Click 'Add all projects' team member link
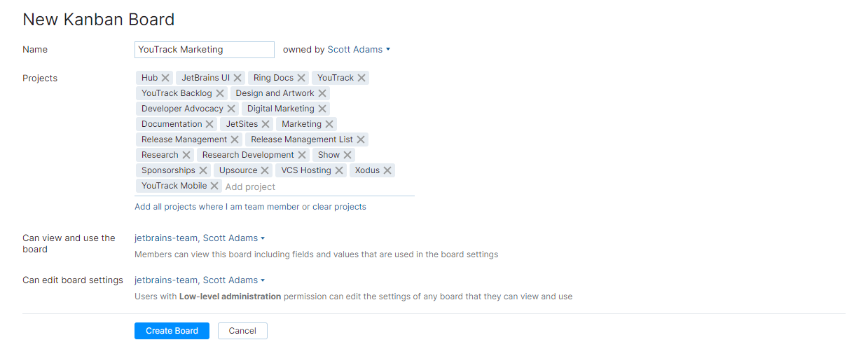Viewport: 868px width, 354px height. tap(216, 207)
